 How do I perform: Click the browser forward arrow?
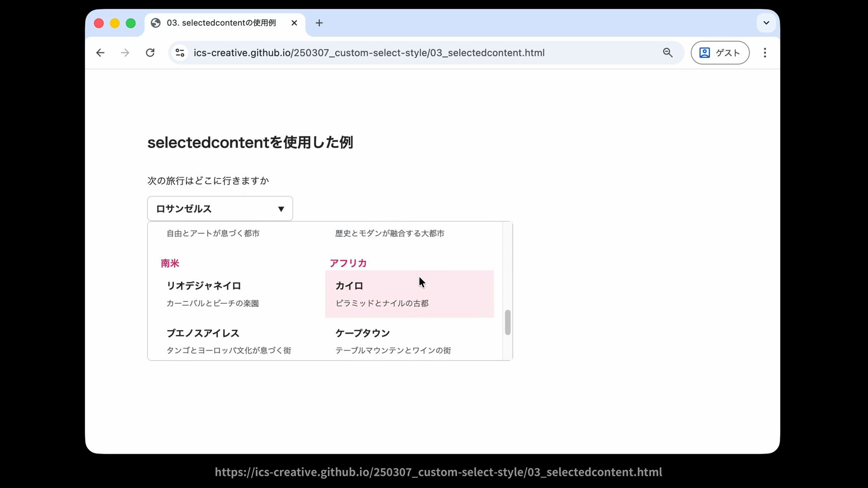tap(125, 53)
